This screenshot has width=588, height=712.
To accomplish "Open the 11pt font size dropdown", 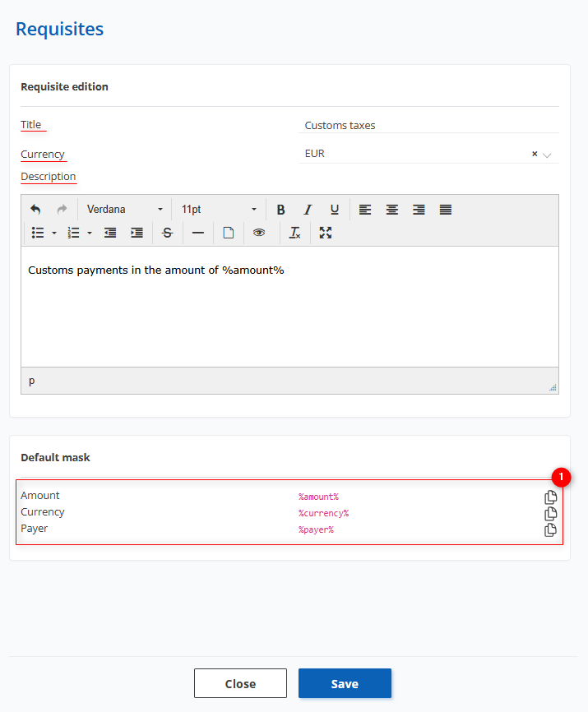I will click(x=219, y=210).
